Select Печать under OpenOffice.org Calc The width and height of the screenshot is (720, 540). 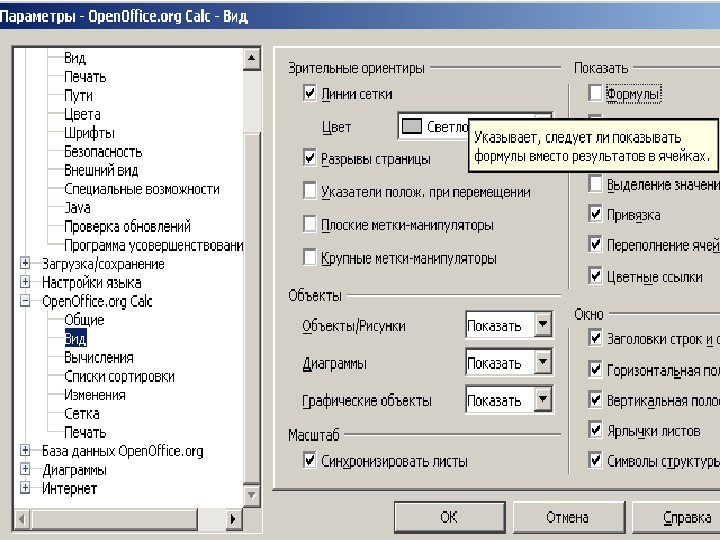tap(85, 433)
